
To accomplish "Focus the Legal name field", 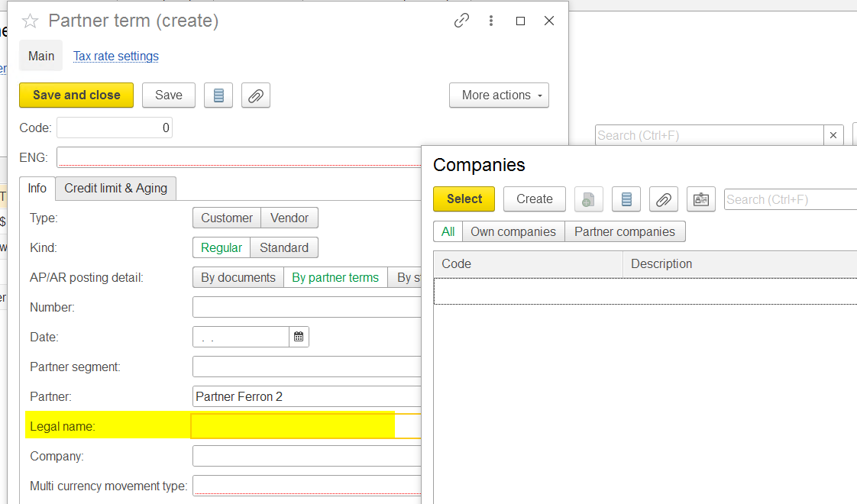I will coord(306,426).
